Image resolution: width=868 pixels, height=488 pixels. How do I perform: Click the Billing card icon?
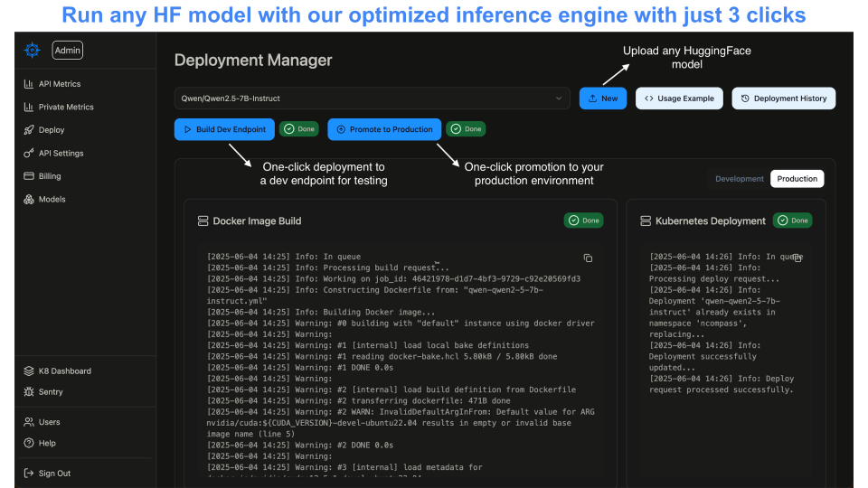[x=29, y=176]
